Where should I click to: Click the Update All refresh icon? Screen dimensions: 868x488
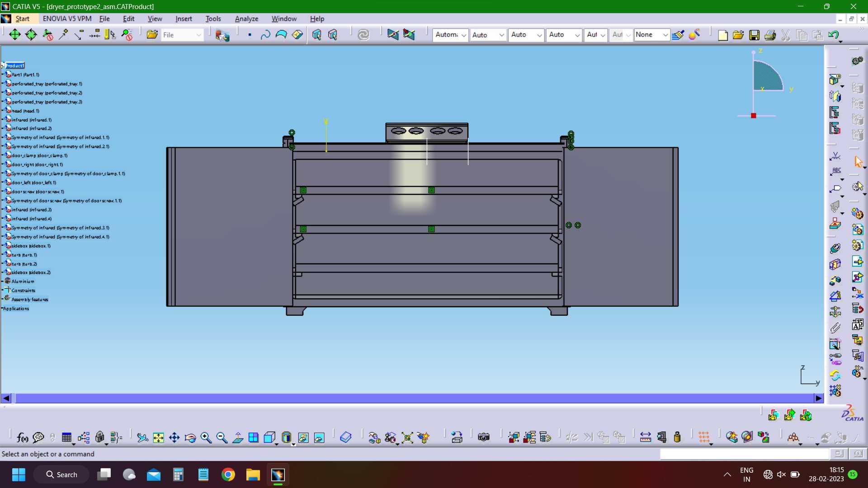363,35
